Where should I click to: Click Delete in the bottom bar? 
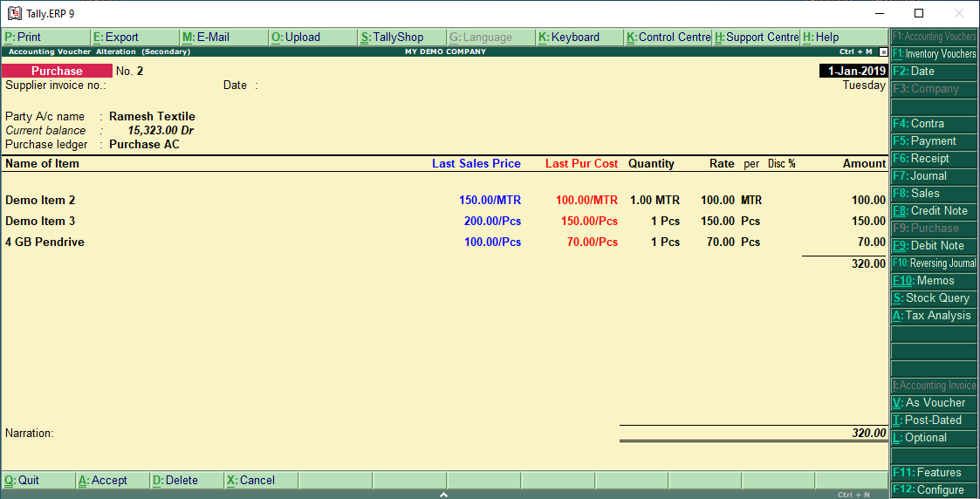[187, 481]
